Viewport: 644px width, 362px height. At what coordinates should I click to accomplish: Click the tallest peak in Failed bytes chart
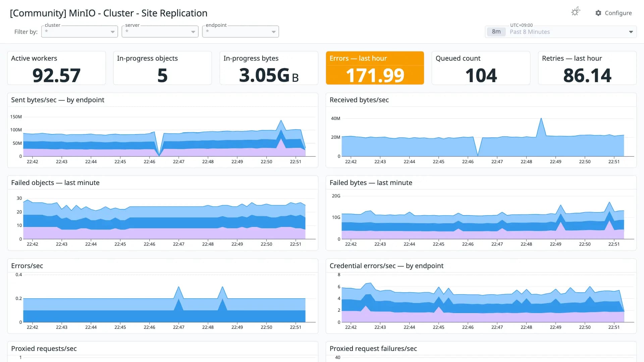click(609, 202)
